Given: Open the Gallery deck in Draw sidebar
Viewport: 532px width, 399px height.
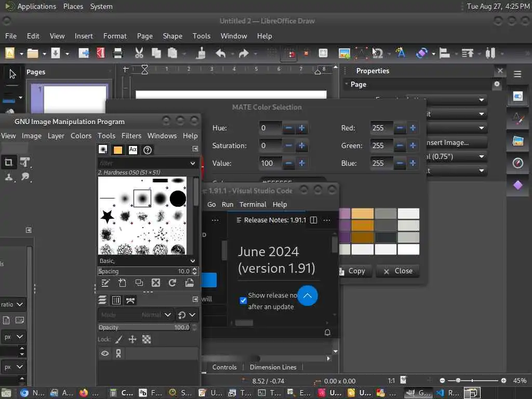Looking at the screenshot, I should tap(518, 140).
